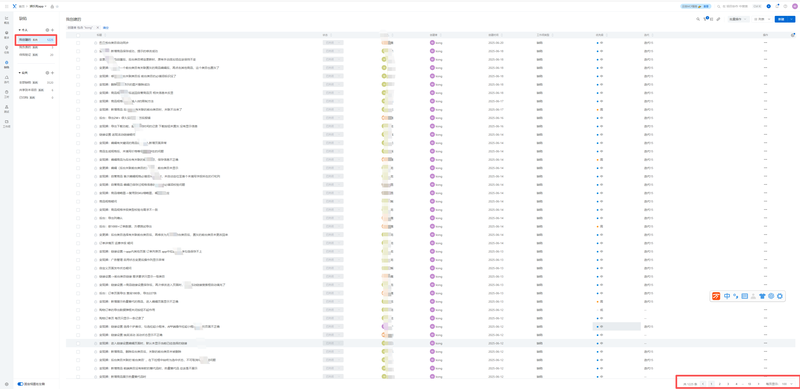800x389 pixels.
Task: Remove the creator filter tag with X
Action: (97, 27)
